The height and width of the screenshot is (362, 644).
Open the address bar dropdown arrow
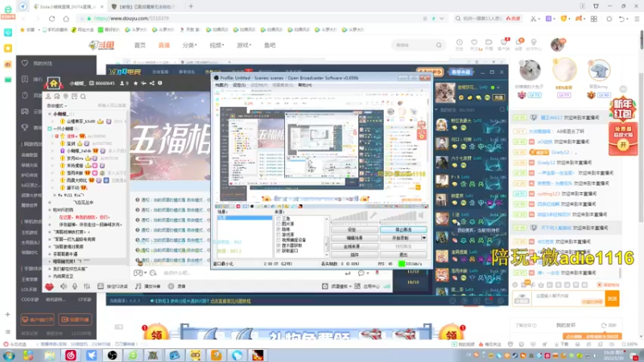point(441,19)
